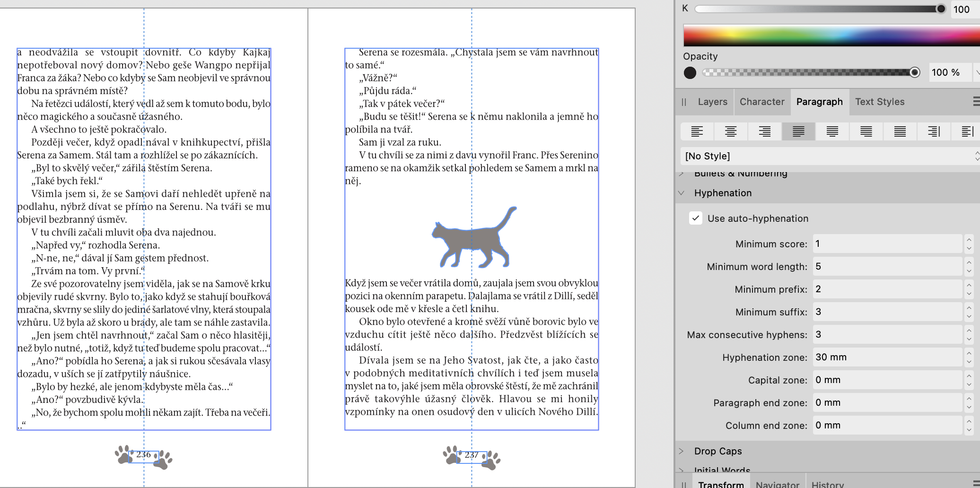
Task: Adjust Minimum prefix stepper arrows
Action: pos(969,289)
